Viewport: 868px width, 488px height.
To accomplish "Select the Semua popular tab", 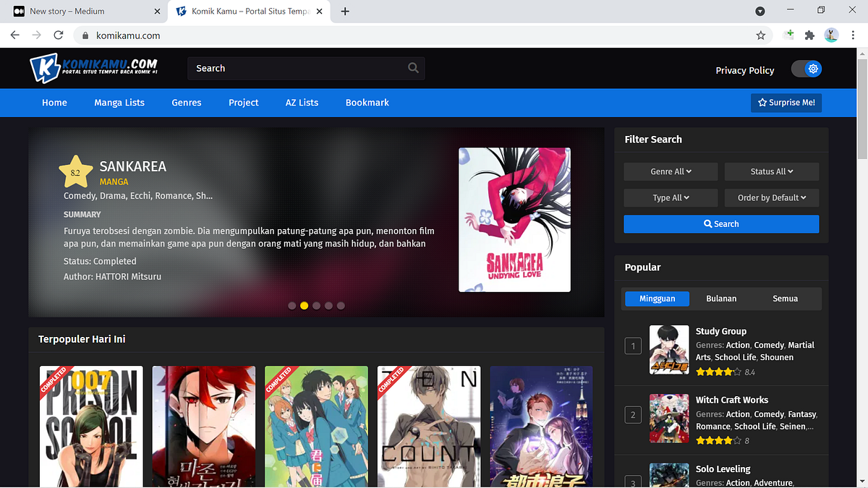I will (785, 299).
